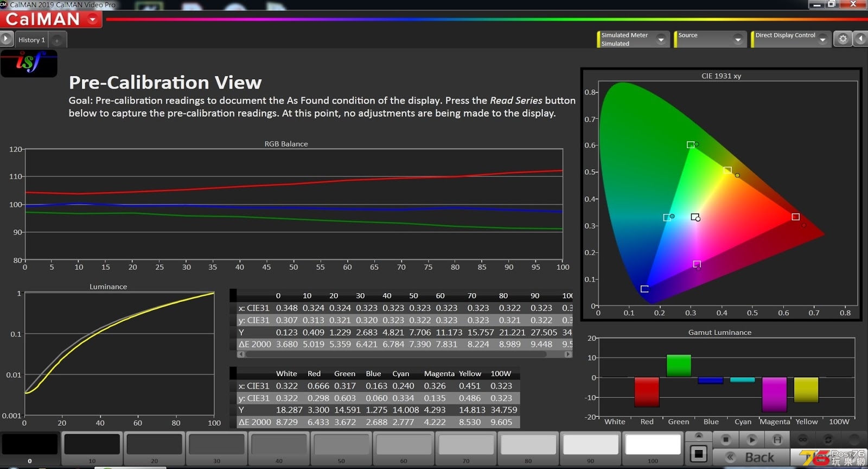Click the white point square in CIE chart

tap(694, 217)
